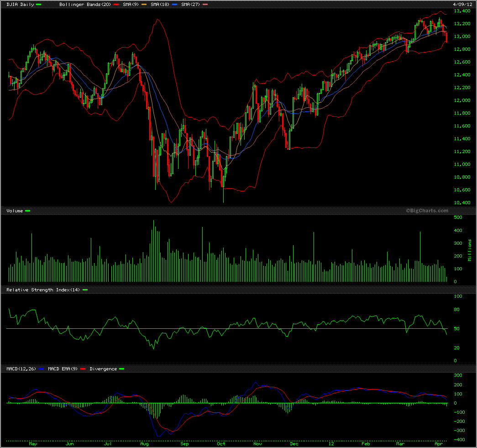Click the green Volume legend swatch
Image resolution: width=477 pixels, height=448 pixels.
point(27,211)
